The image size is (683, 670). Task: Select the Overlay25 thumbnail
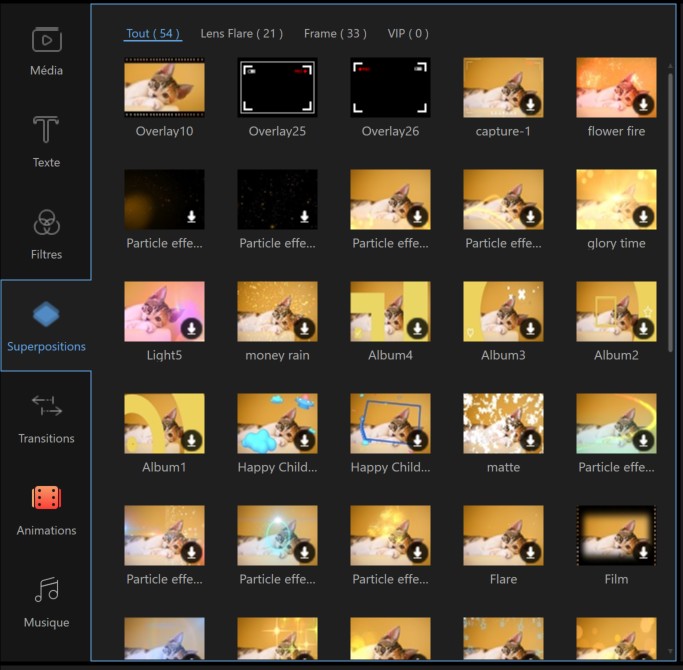click(277, 87)
